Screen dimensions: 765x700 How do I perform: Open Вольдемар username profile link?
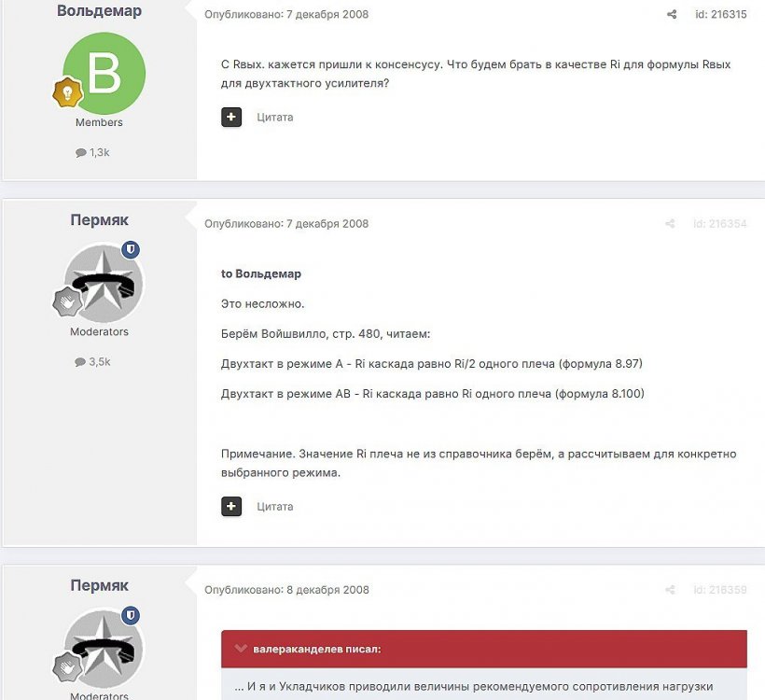click(x=99, y=11)
